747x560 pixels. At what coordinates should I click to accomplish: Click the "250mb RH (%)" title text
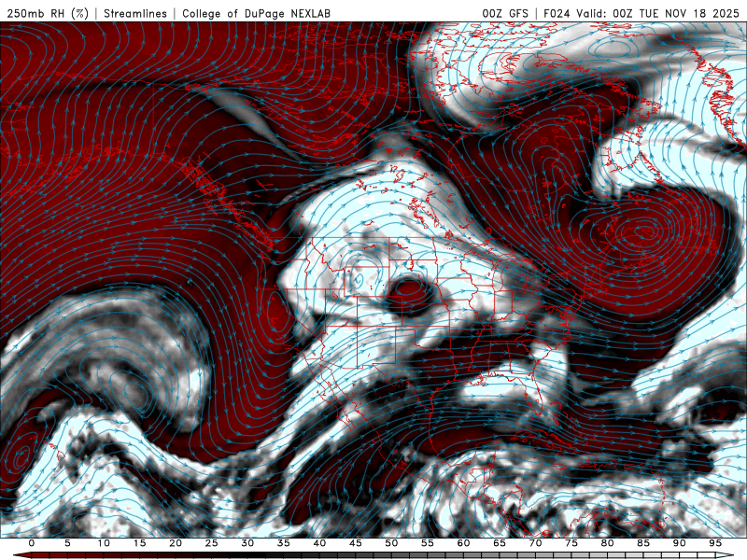[48, 13]
